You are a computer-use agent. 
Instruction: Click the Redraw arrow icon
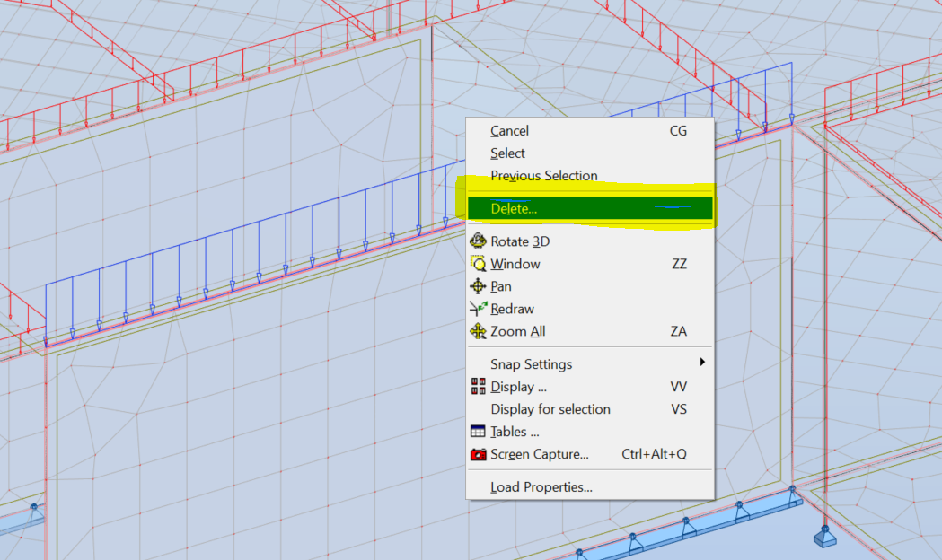click(477, 308)
